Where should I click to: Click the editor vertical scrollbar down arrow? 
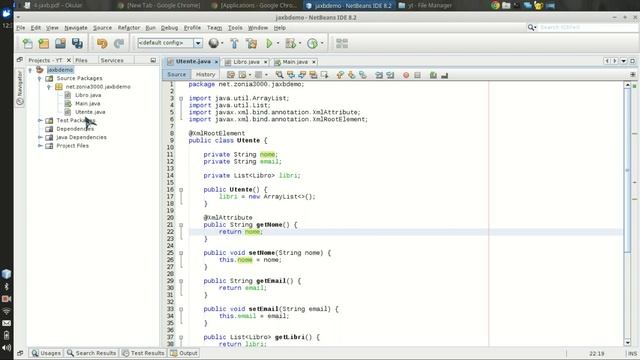628,342
